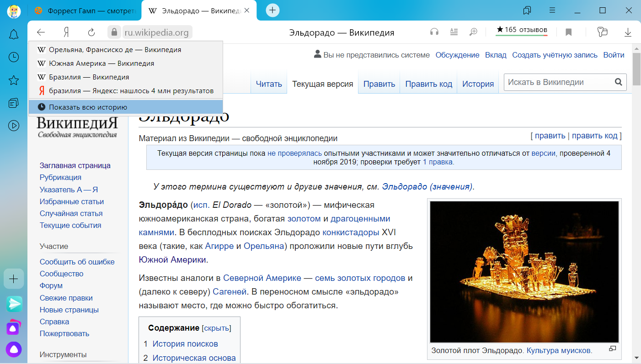Open tab groups icon in title bar

527,10
